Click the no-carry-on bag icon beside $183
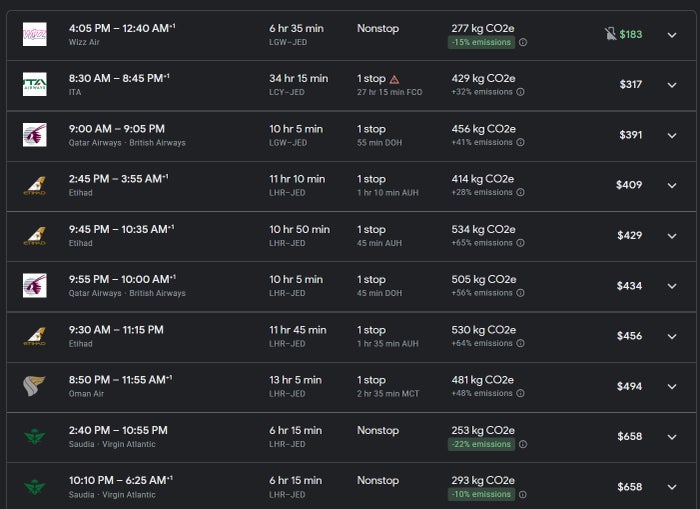Viewport: 700px width, 509px height. coord(610,34)
